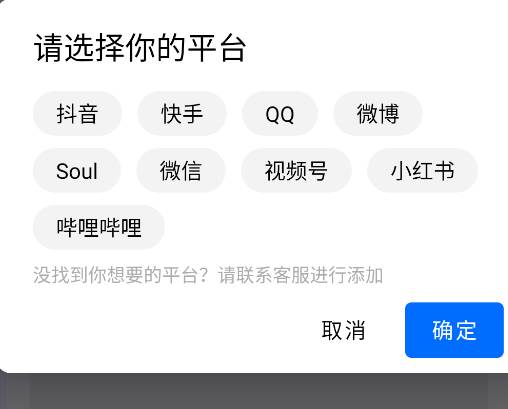Image resolution: width=508 pixels, height=409 pixels.
Task: Tap the Douyin (抖音) option pill
Action: tap(77, 114)
